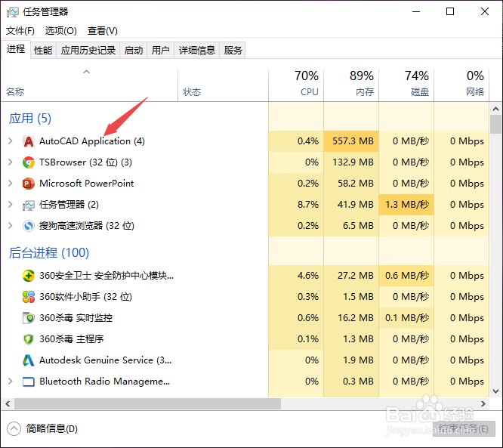Click the 360杀毒 主程序 shield icon
The width and height of the screenshot is (503, 448).
coord(29,339)
